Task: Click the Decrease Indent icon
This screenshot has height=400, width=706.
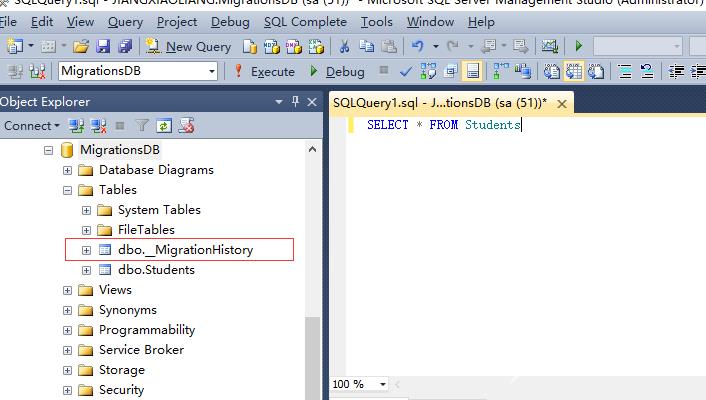Action: tap(676, 71)
